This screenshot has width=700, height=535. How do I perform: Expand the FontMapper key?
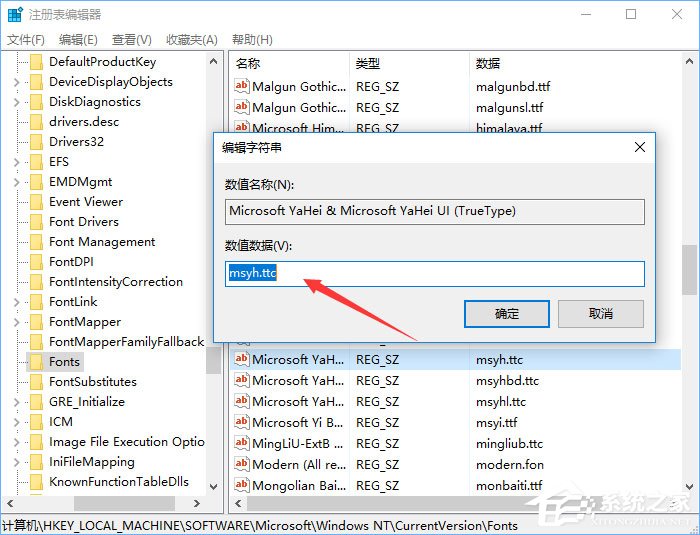click(17, 322)
